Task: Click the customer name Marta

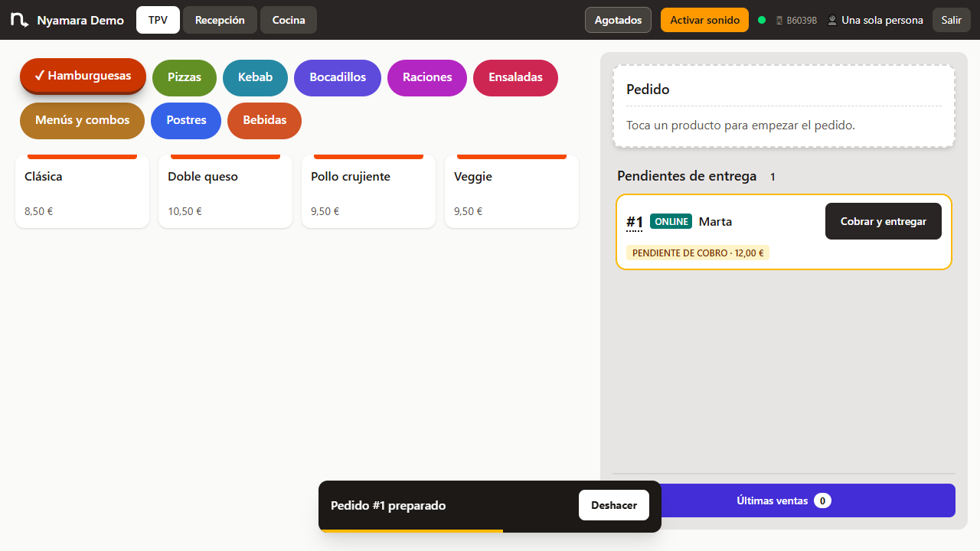Action: pyautogui.click(x=715, y=222)
